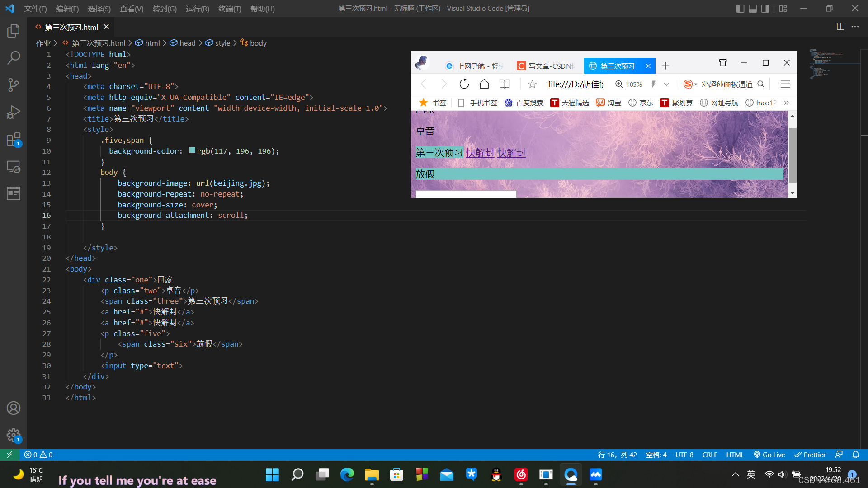Toggle the bottom panel layout
This screenshot has height=488, width=868.
(753, 9)
